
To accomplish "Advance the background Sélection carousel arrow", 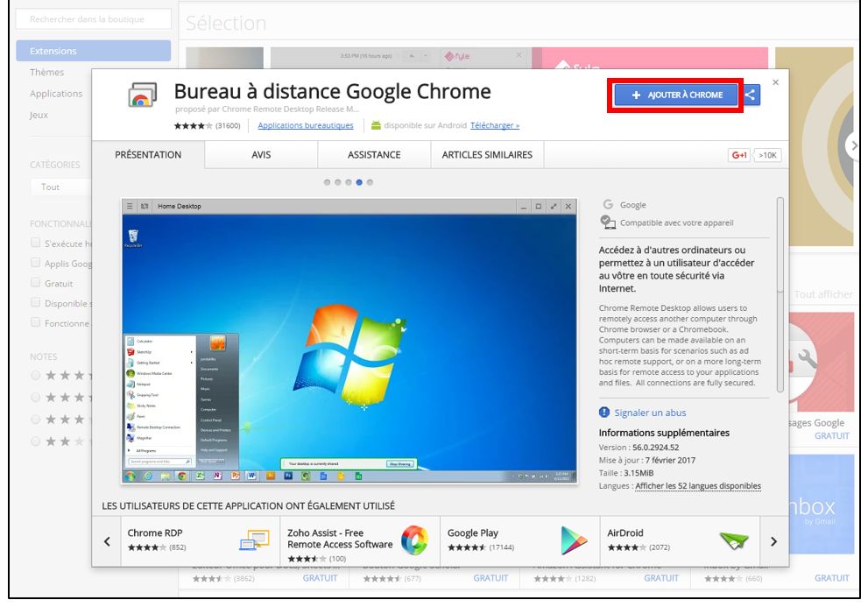I will [853, 145].
